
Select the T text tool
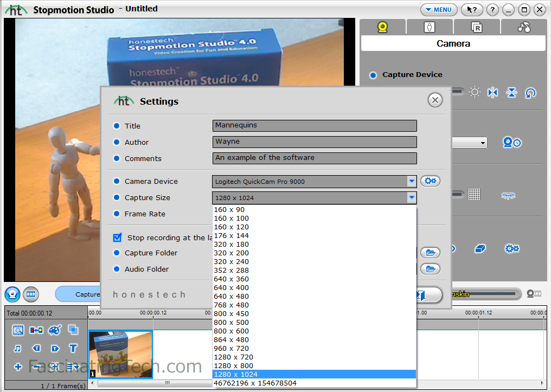click(x=73, y=348)
